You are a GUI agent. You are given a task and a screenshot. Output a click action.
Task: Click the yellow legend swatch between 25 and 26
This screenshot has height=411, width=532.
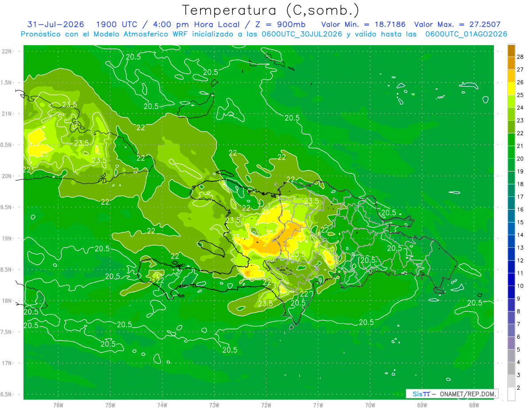[511, 89]
